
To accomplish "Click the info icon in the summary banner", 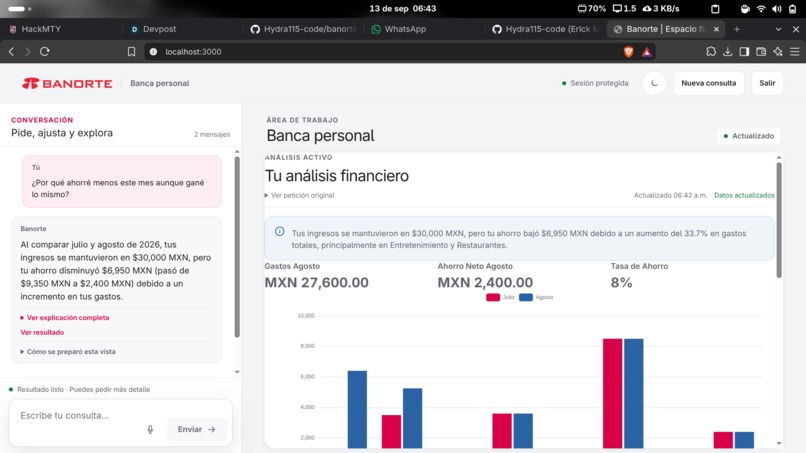I will point(280,231).
